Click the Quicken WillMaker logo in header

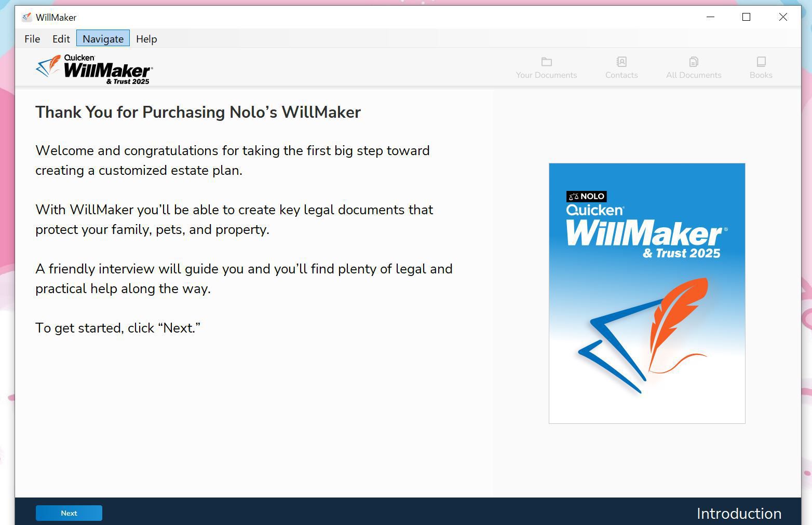94,70
